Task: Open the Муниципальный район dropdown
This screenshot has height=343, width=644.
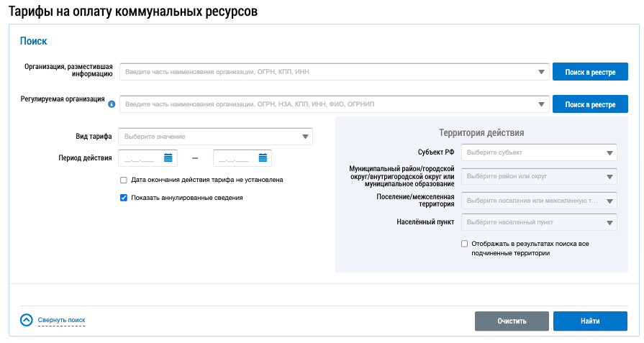Action: (x=610, y=176)
